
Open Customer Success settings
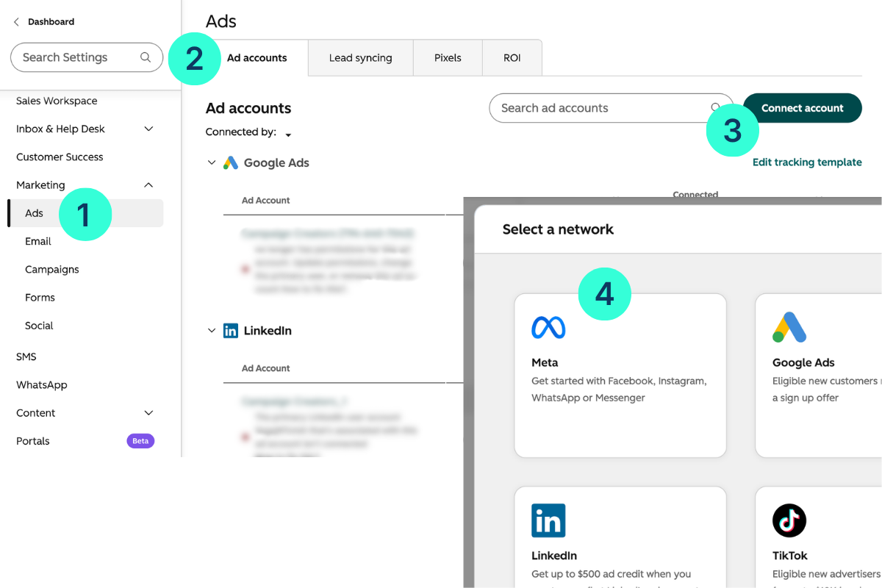coord(60,157)
